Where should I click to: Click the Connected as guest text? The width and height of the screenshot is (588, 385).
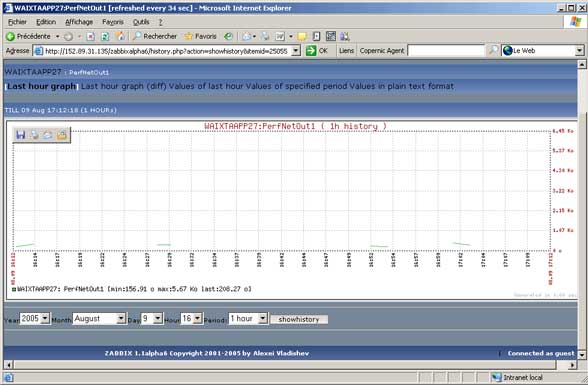[x=541, y=353]
